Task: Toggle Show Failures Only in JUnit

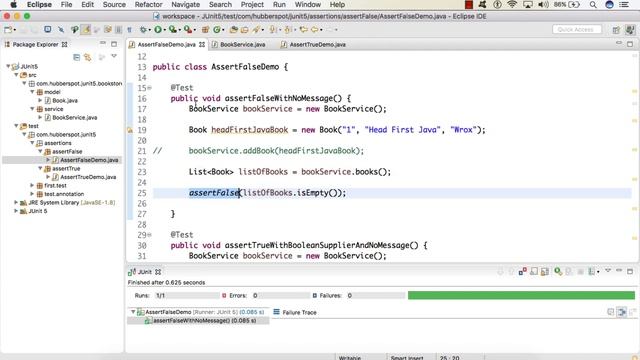Action: coord(522,272)
